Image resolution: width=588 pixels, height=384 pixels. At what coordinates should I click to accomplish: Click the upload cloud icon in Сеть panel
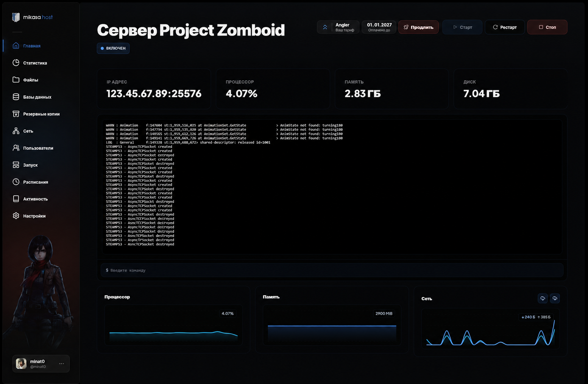555,298
